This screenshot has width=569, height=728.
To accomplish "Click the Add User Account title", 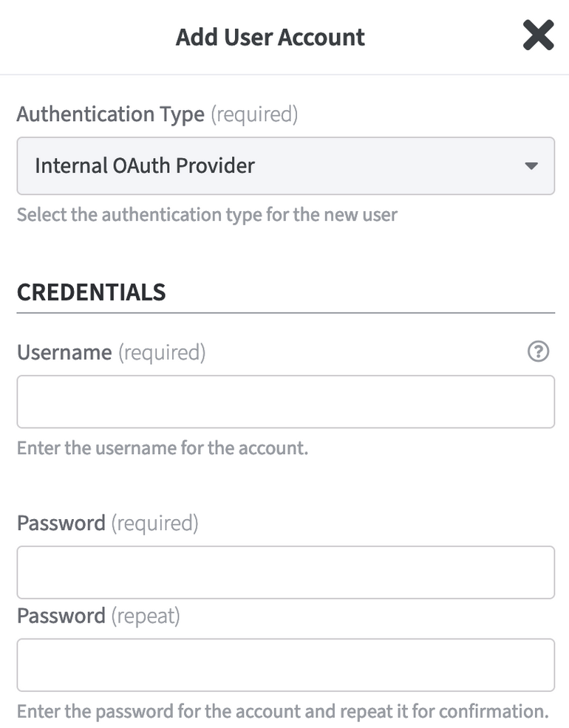I will pos(270,37).
